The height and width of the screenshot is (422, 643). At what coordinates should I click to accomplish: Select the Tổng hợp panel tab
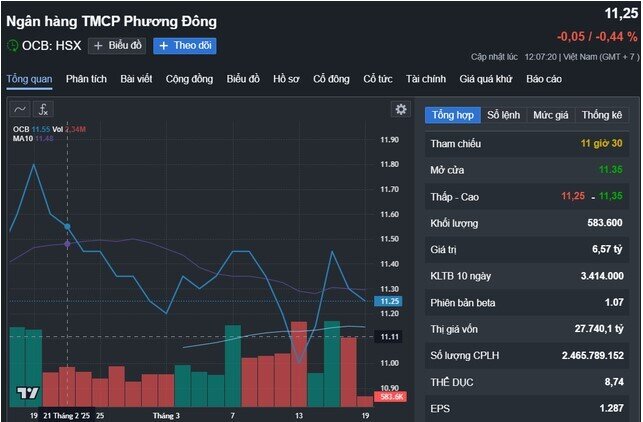(453, 115)
